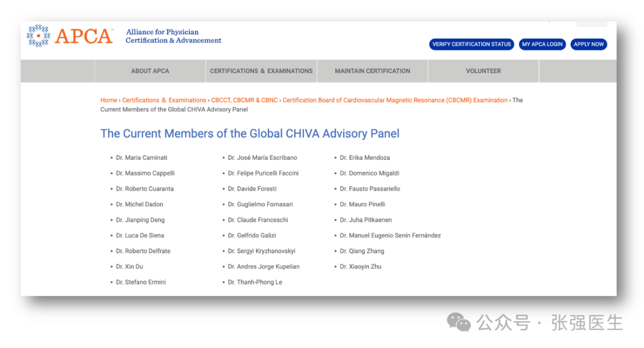
Task: Open Certifications & Examinations menu
Action: [261, 71]
